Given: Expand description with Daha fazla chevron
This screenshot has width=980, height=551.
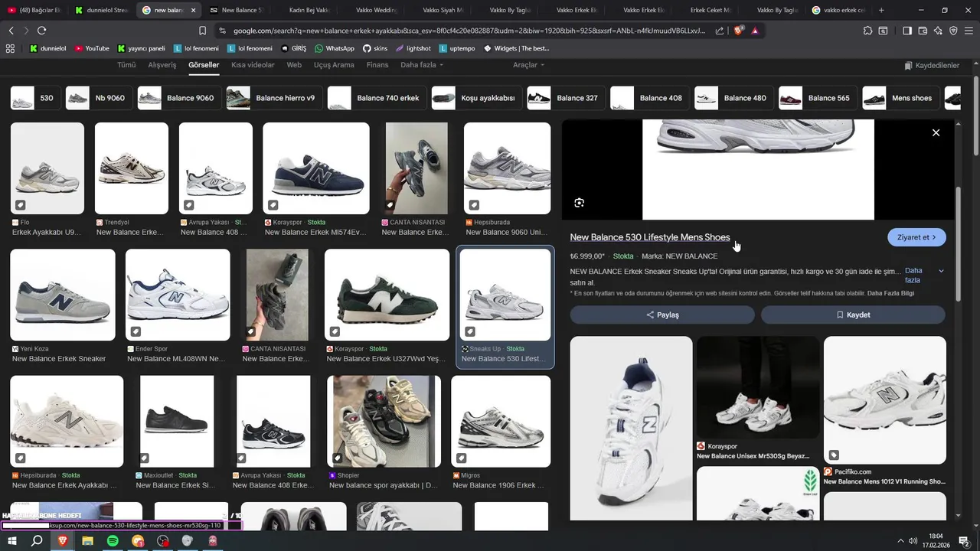Looking at the screenshot, I should (x=941, y=271).
